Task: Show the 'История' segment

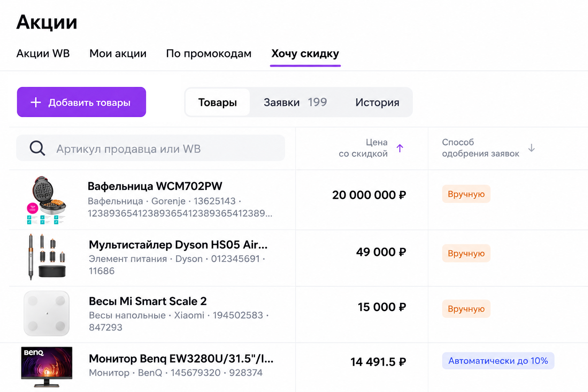Action: pyautogui.click(x=377, y=102)
